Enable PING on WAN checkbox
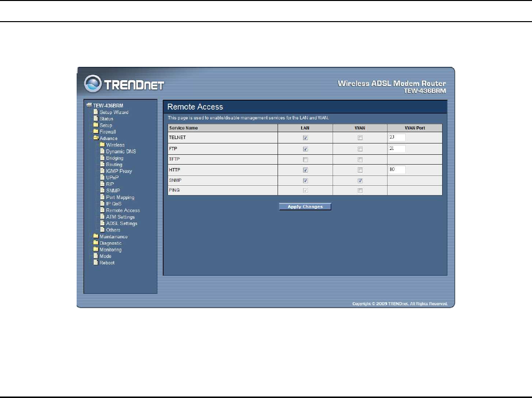532x398 pixels. pos(360,190)
